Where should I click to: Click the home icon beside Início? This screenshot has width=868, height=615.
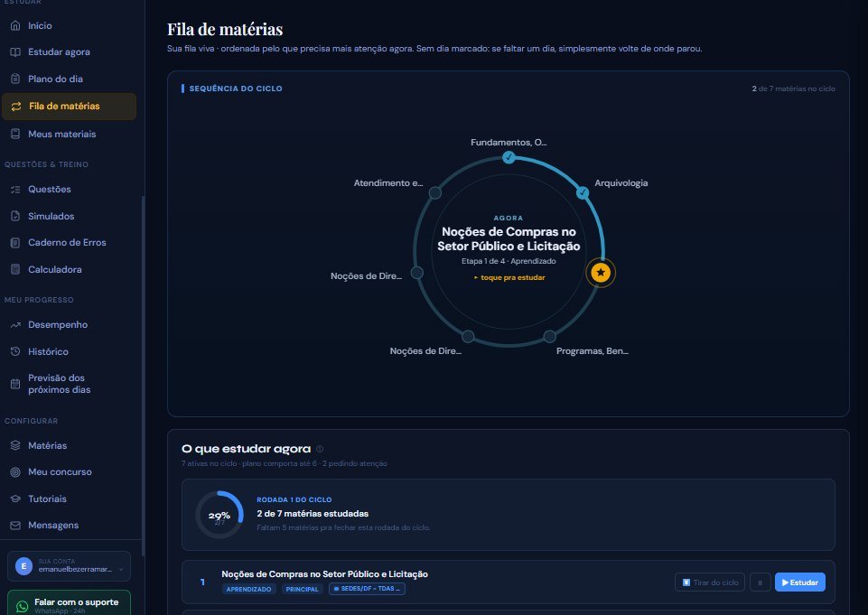point(15,25)
